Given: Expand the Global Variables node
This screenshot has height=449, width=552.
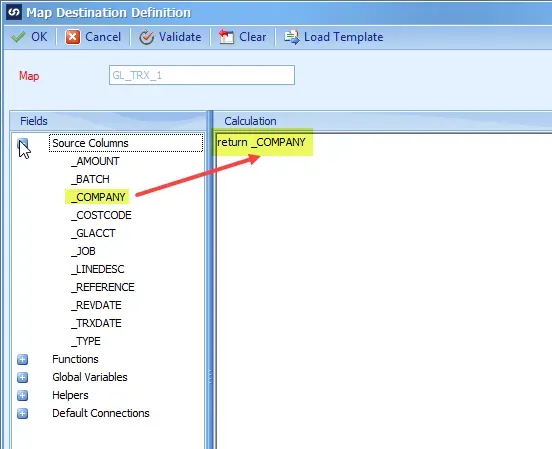Looking at the screenshot, I should click(23, 378).
